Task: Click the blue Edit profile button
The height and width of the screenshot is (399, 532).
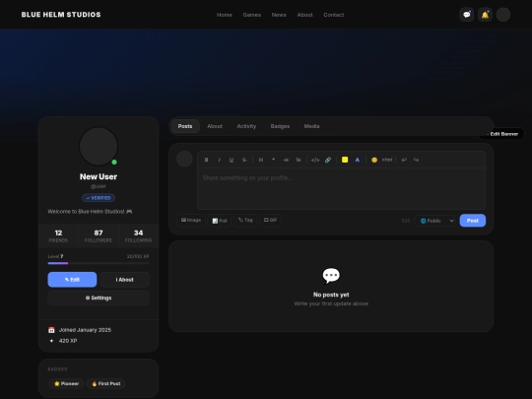Action: [x=72, y=280]
